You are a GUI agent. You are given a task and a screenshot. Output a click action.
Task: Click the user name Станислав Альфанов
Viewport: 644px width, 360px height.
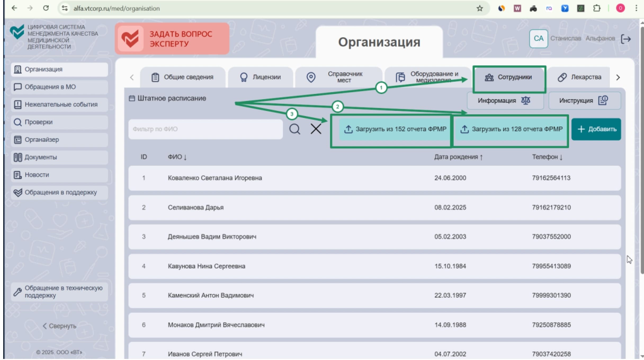coord(583,38)
